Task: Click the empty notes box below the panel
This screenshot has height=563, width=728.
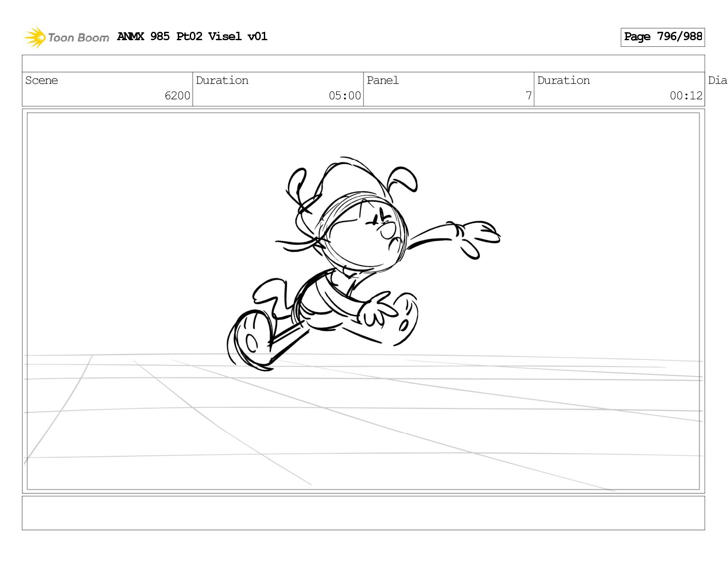Action: [x=363, y=513]
